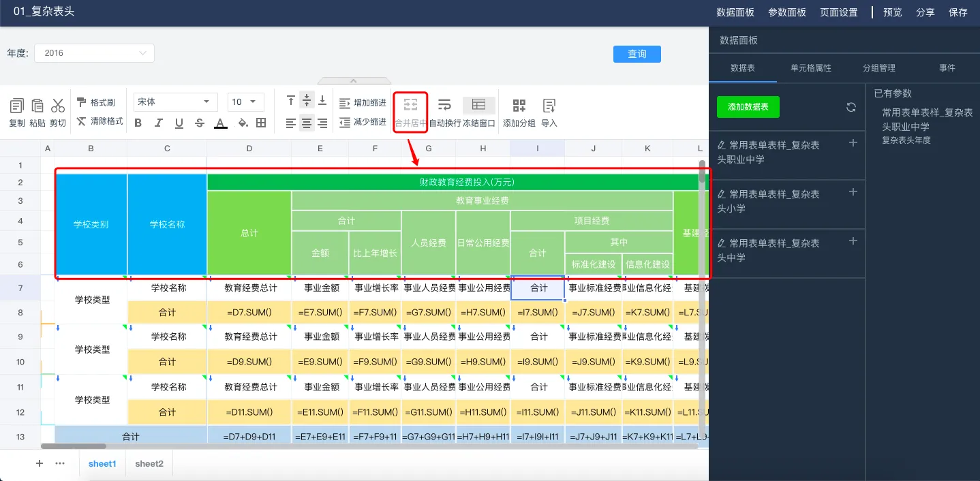Toggle italic formatting
Screen dimensions: 980x481
pos(159,123)
